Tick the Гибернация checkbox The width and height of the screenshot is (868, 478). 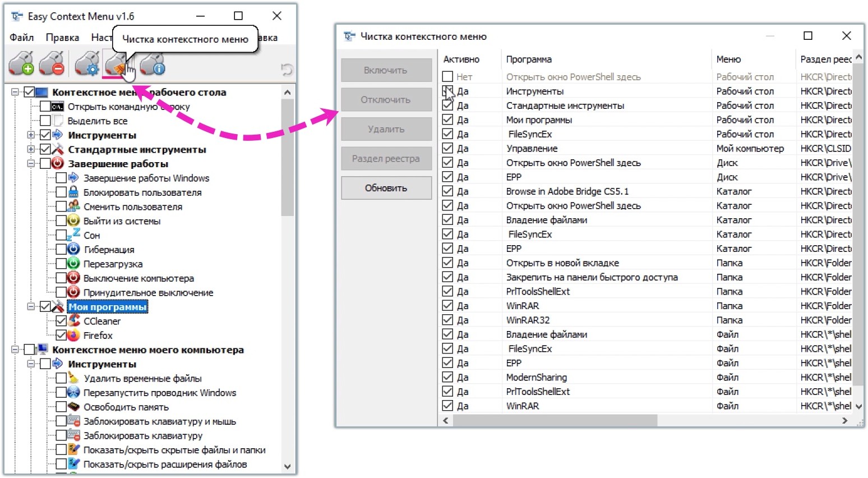pyautogui.click(x=61, y=250)
